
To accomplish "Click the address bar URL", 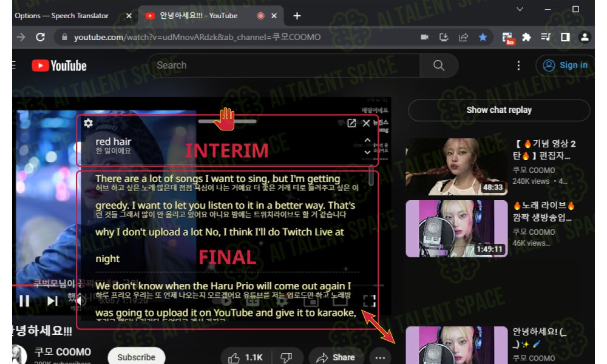I will tap(197, 37).
